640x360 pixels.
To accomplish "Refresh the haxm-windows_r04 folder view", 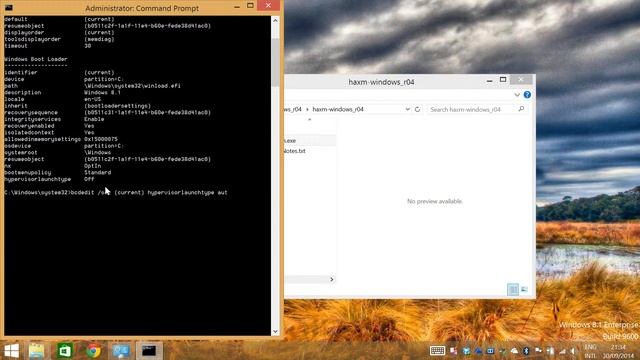I will 417,109.
